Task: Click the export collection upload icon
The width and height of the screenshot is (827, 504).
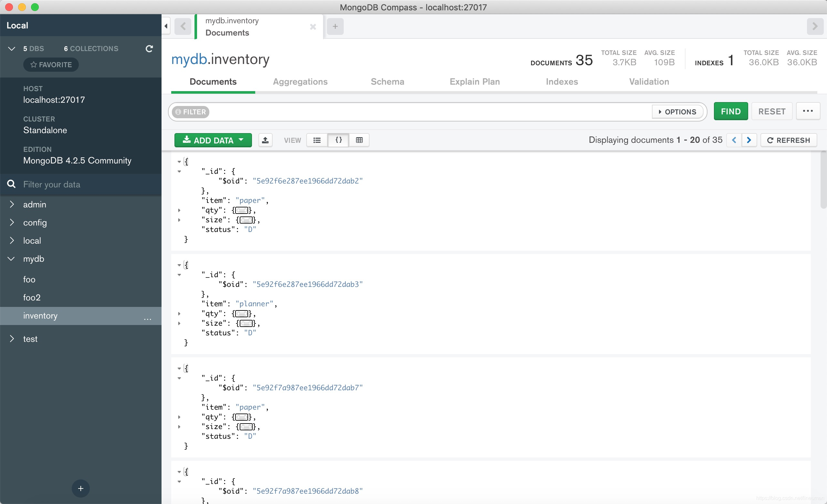Action: pyautogui.click(x=265, y=140)
